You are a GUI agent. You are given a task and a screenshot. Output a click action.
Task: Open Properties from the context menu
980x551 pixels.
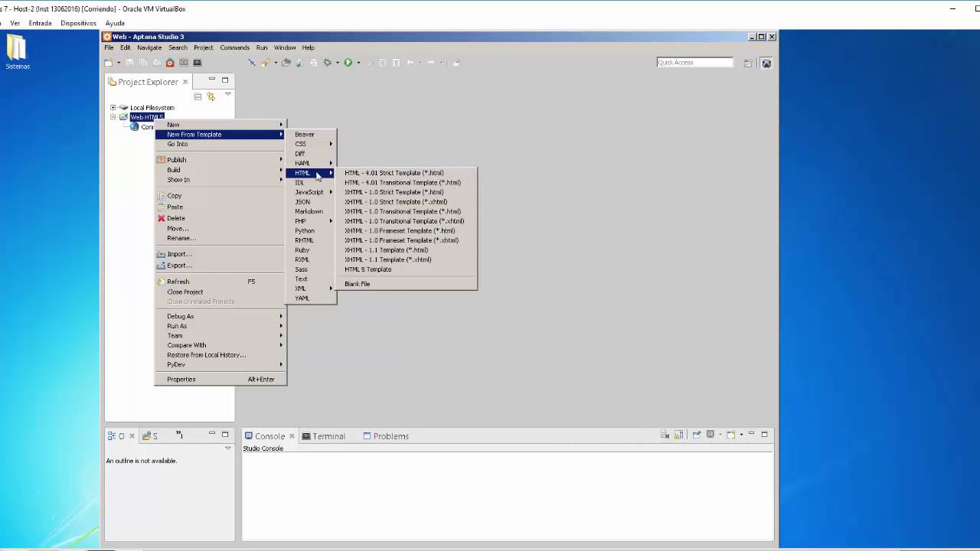click(220, 380)
